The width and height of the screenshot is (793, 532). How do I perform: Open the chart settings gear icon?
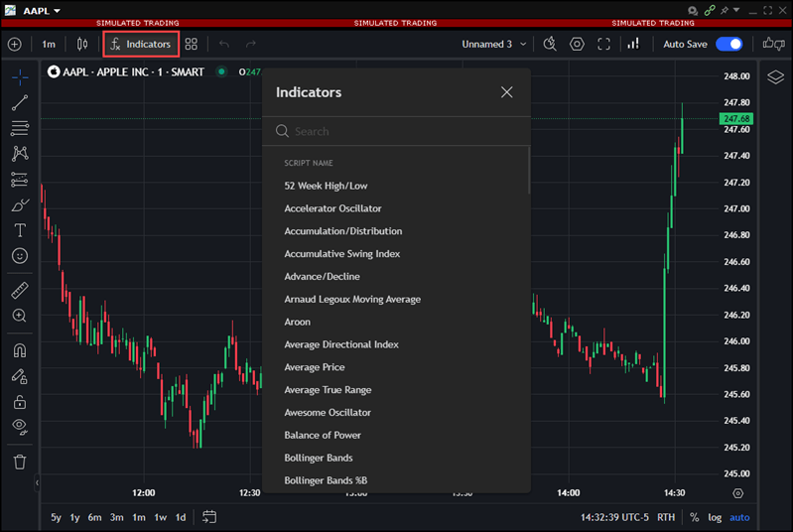(x=577, y=44)
